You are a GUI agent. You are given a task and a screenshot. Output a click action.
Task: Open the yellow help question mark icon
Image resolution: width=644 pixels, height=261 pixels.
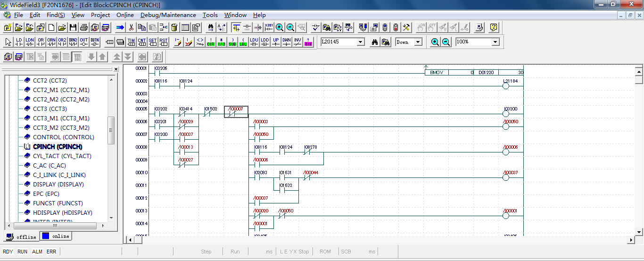click(x=494, y=27)
